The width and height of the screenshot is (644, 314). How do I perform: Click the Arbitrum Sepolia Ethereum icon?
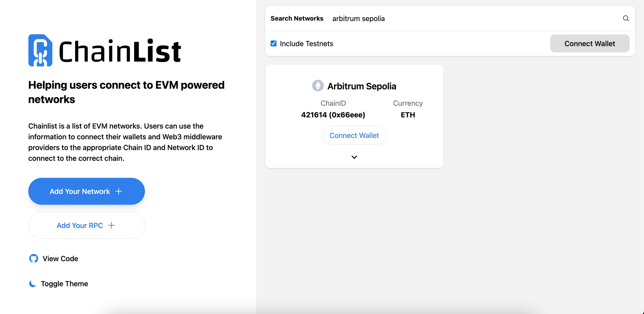pyautogui.click(x=318, y=86)
